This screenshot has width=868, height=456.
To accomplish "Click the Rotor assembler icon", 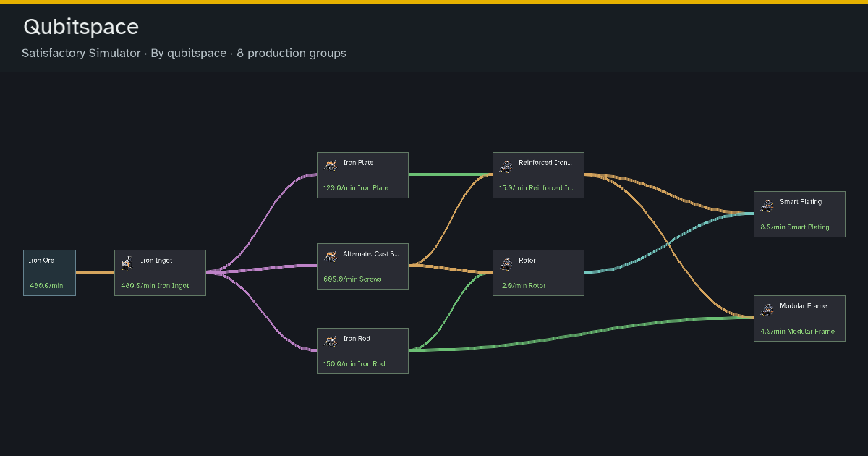I will click(x=506, y=263).
